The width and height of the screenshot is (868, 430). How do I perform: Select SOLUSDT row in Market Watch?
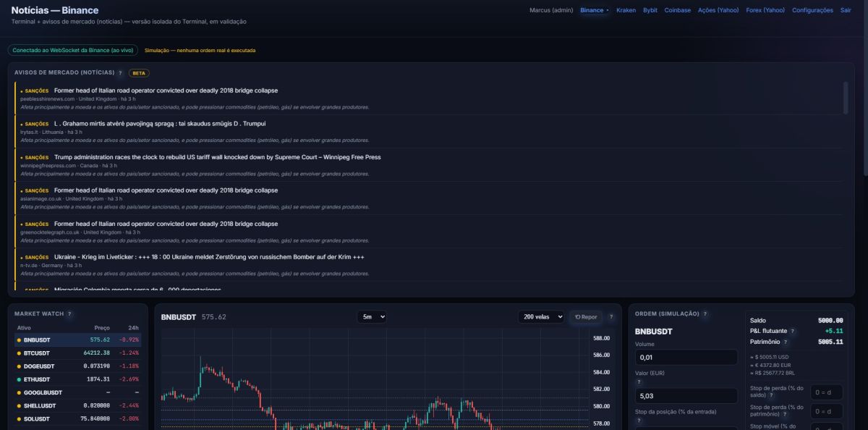78,418
